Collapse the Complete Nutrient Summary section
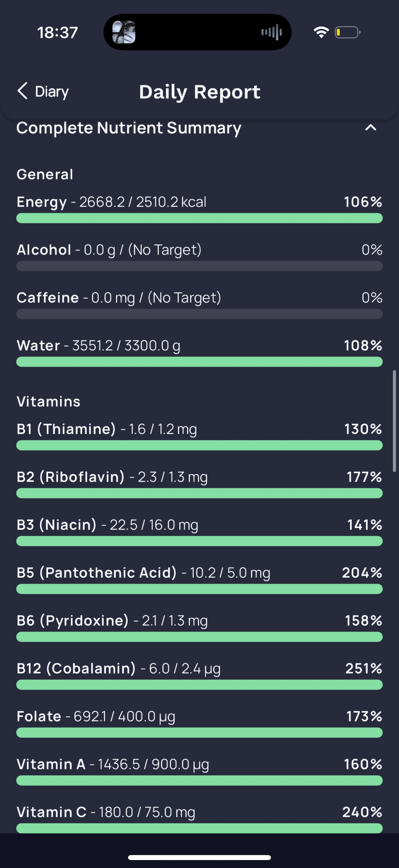 coord(370,128)
